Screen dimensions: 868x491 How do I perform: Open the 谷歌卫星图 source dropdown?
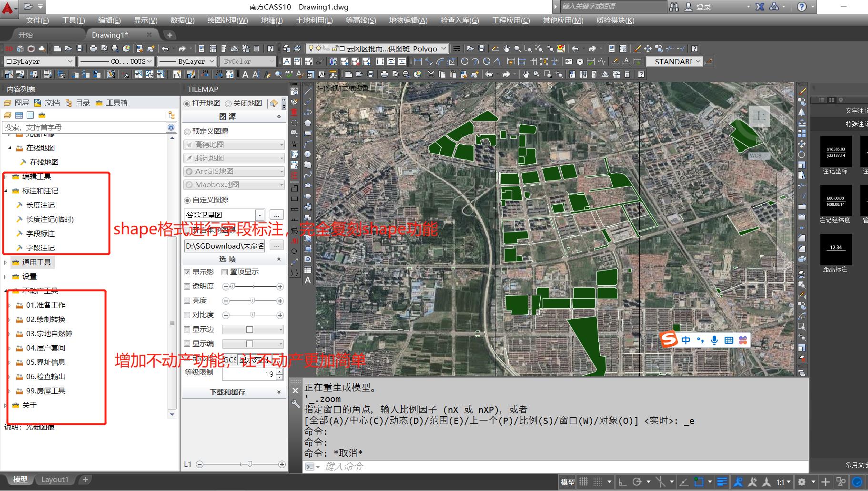pyautogui.click(x=260, y=215)
